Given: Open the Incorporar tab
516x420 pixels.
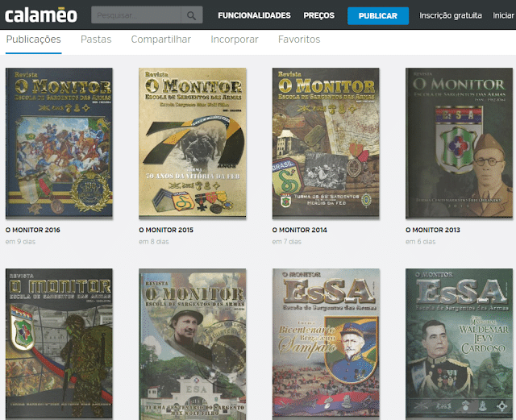Looking at the screenshot, I should click(x=235, y=40).
